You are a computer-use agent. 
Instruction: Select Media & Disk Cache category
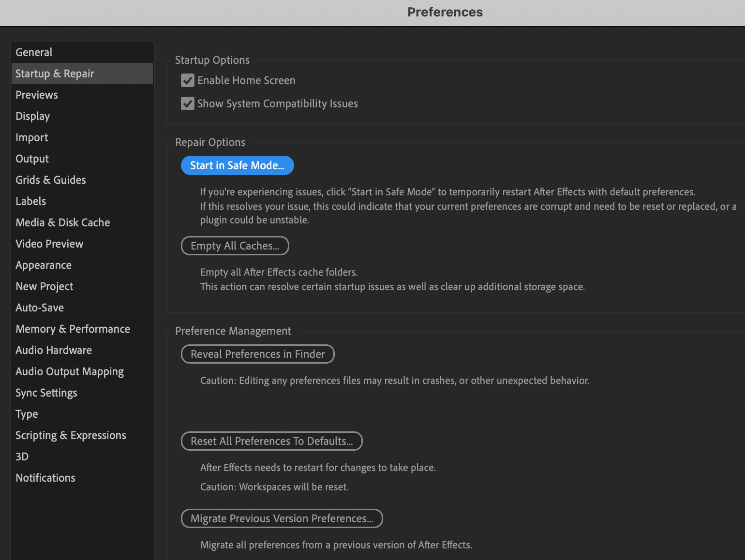click(63, 222)
